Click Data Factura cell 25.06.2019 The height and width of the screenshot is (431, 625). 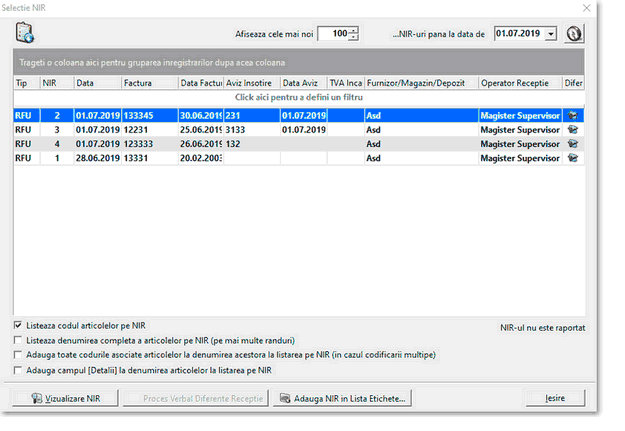coord(201,130)
